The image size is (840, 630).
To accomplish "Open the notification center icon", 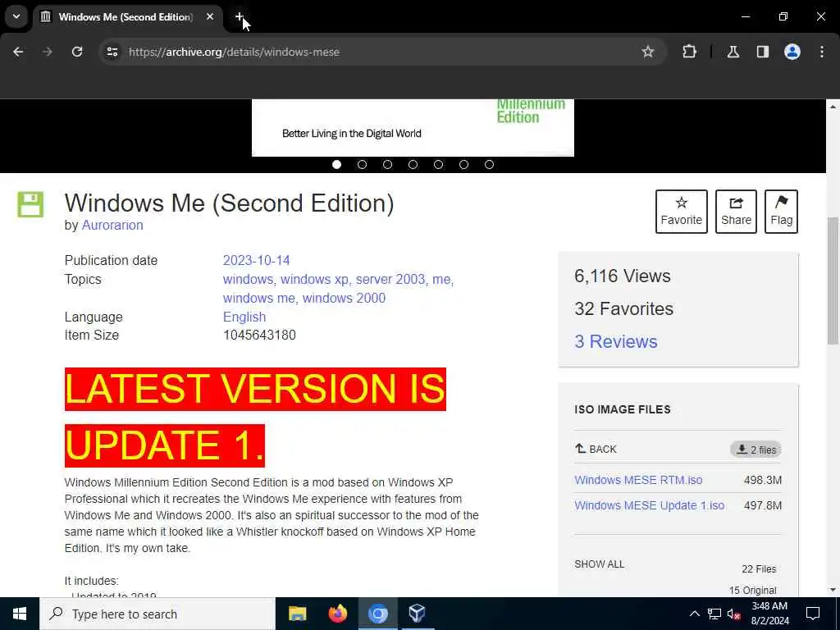I will click(813, 614).
